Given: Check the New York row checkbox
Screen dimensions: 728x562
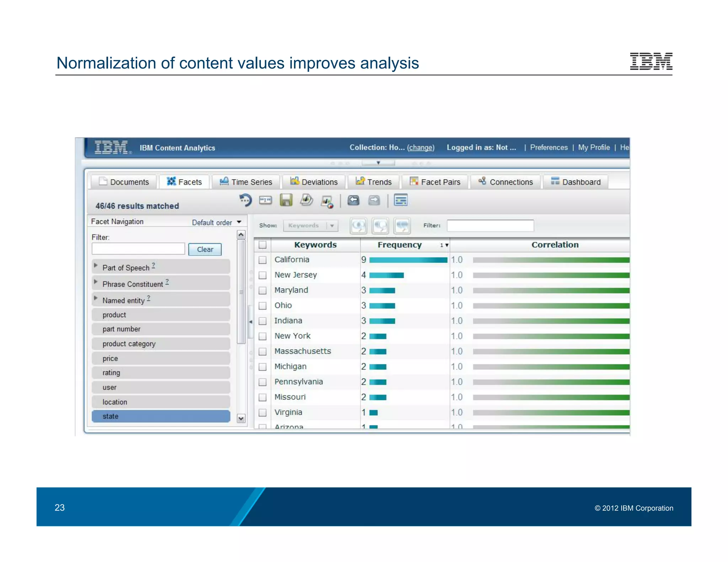Looking at the screenshot, I should (263, 336).
